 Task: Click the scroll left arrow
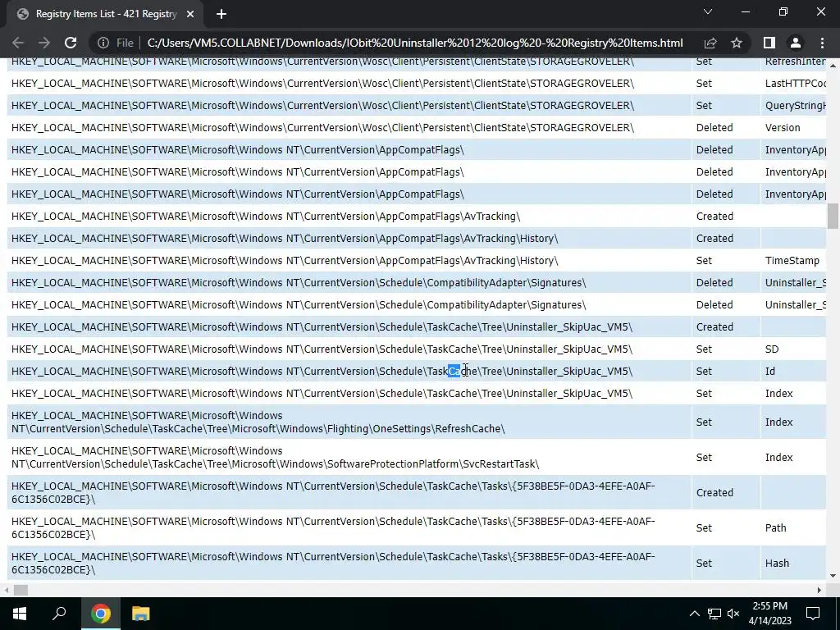pos(6,590)
